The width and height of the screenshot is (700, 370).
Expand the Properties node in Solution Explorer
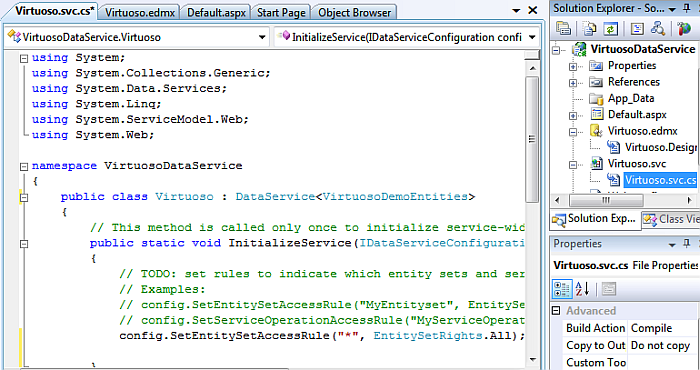[573, 67]
